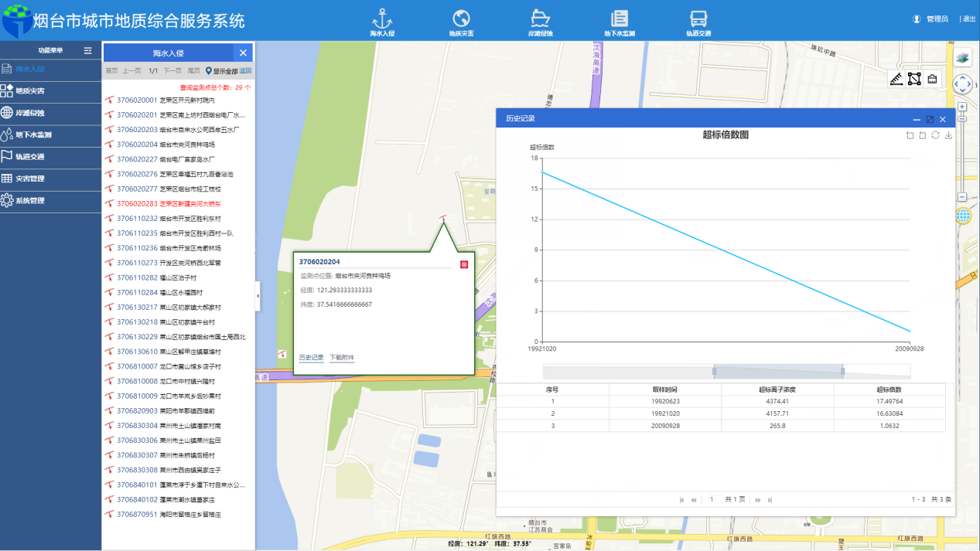980x551 pixels.
Task: Open the 海水入侵 anchor icon in top navigation
Action: tap(382, 19)
